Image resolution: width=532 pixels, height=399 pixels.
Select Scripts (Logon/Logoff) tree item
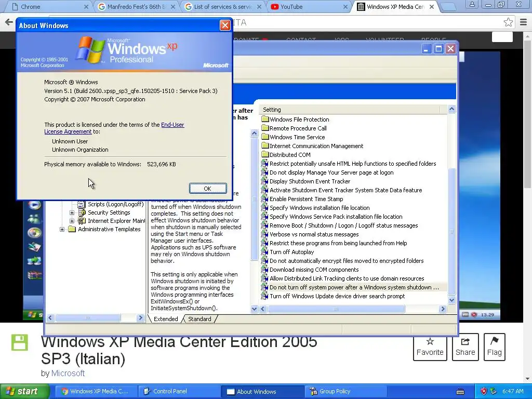click(116, 204)
